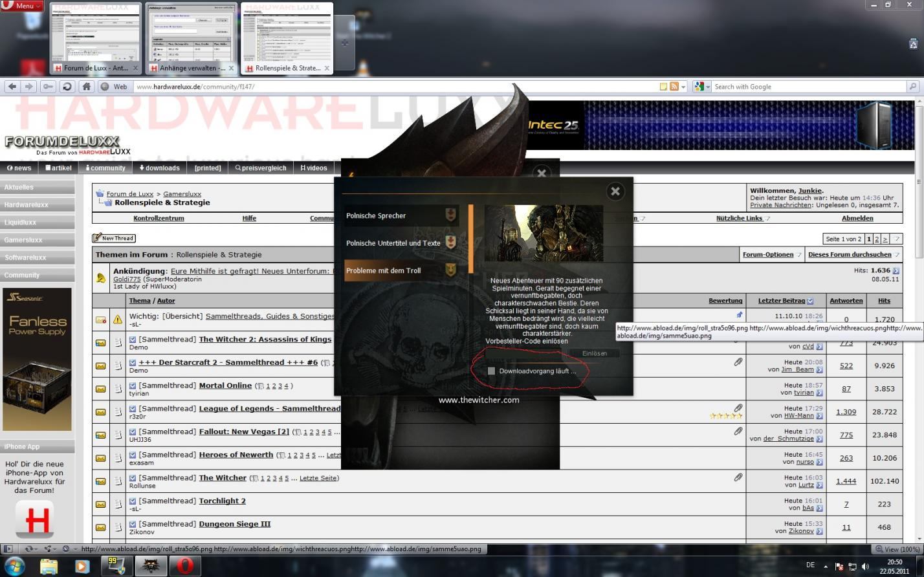Toggle the Downloadvorgang läuft checkbox
Screen dimensions: 924x577
pos(491,371)
